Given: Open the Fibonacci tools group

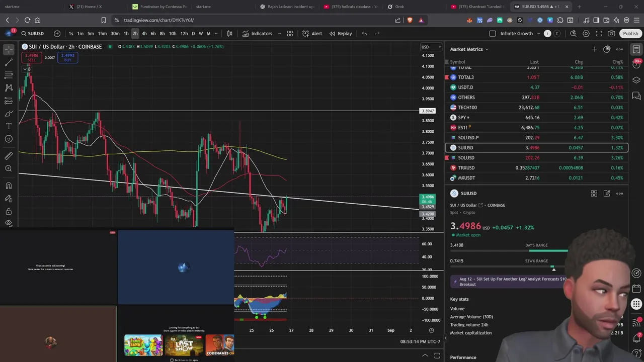Looking at the screenshot, I should (x=9, y=75).
